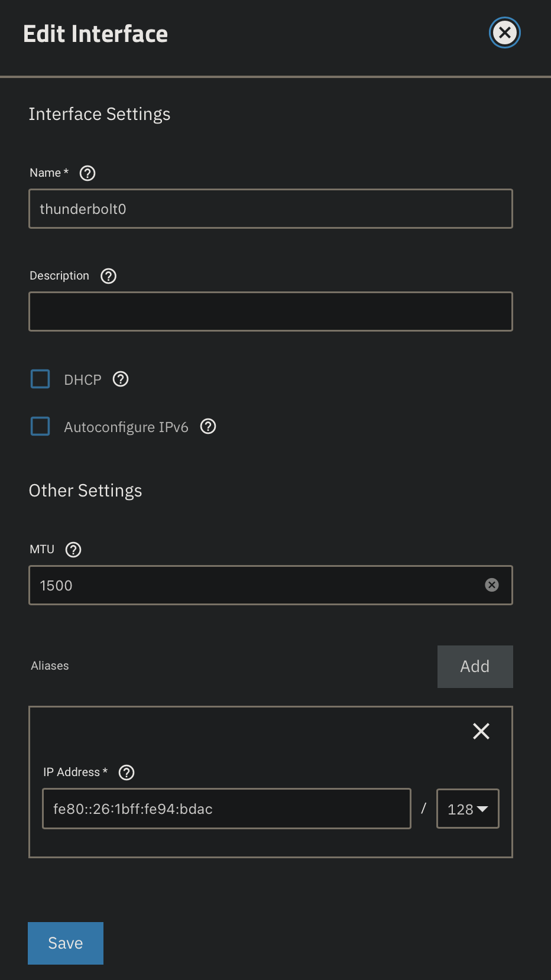
Task: Add a new alias
Action: tap(475, 667)
